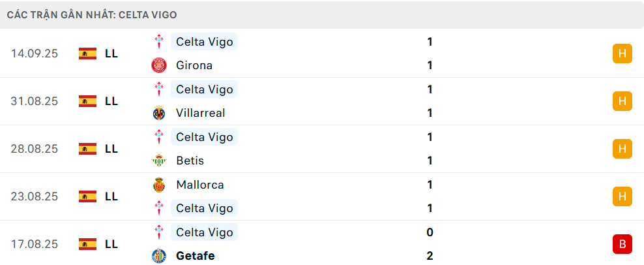Click the red B result badge

622,244
